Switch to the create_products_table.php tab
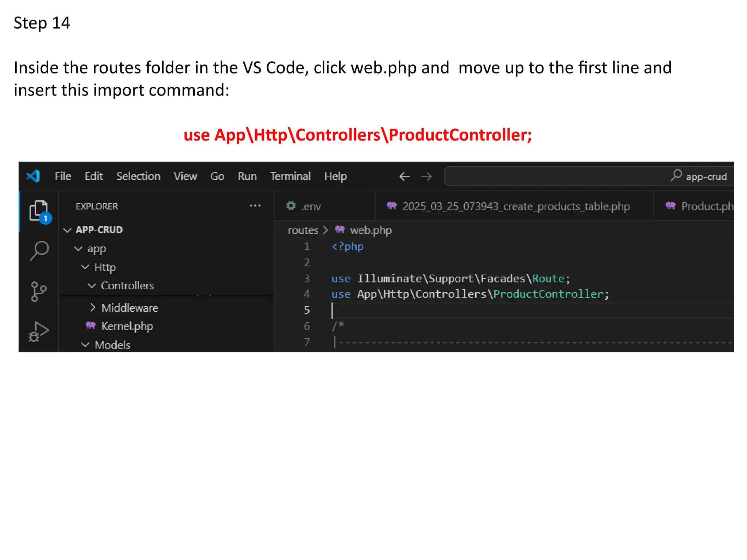747x560 pixels. click(x=514, y=206)
